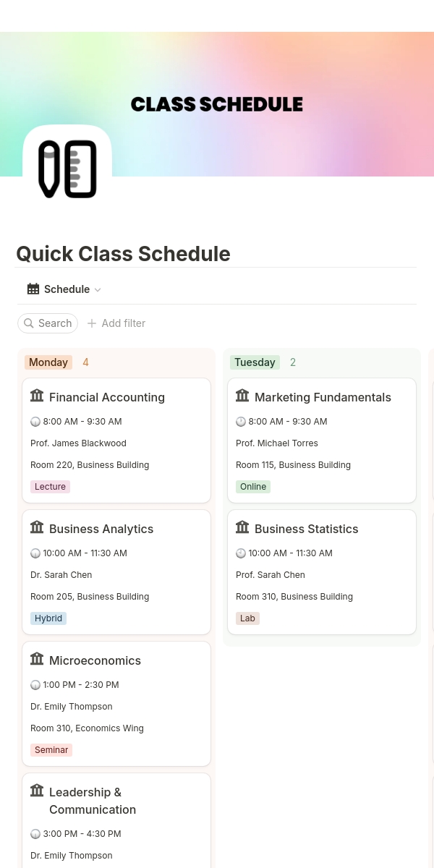Image resolution: width=434 pixels, height=868 pixels.
Task: Open the Leadership & Communication card
Action: pos(116,820)
